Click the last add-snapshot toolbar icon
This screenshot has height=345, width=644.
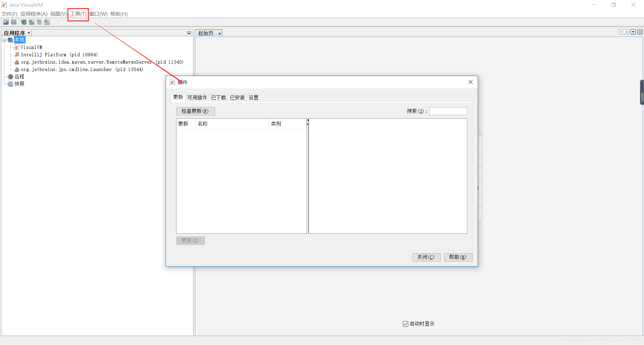[47, 22]
